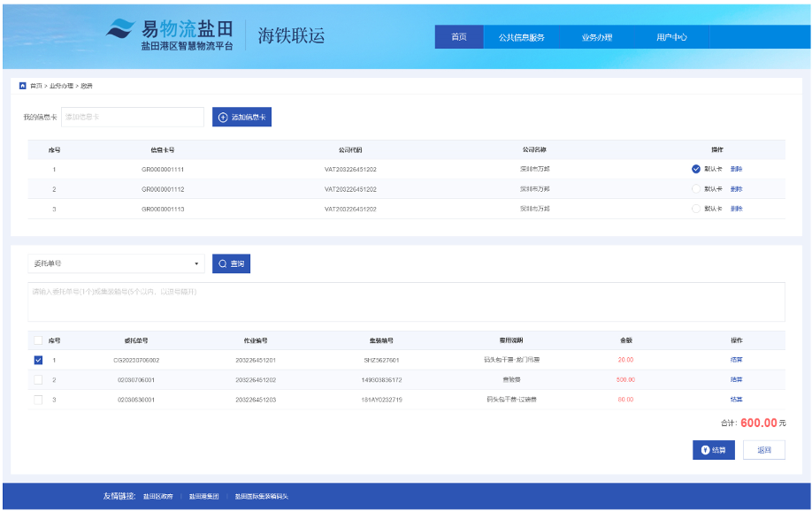812x511 pixels.
Task: Click the 盐田区政府 footer link
Action: click(157, 496)
